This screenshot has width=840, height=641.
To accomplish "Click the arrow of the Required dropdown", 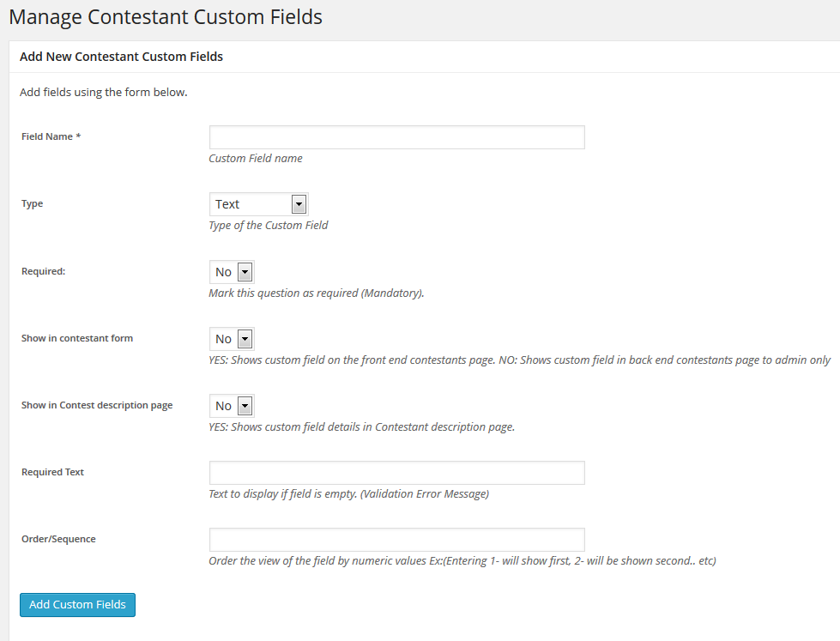I will pyautogui.click(x=245, y=272).
